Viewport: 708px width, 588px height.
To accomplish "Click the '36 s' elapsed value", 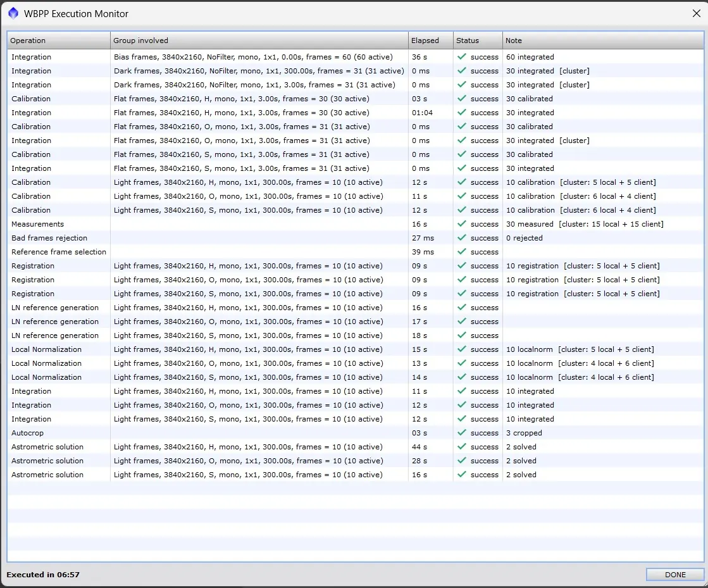I will coord(419,57).
